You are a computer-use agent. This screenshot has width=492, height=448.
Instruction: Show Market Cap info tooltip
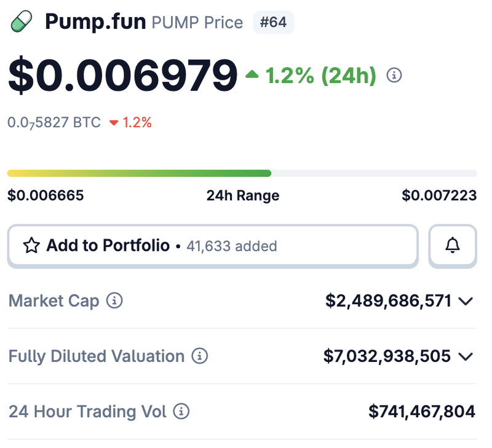coord(114,301)
